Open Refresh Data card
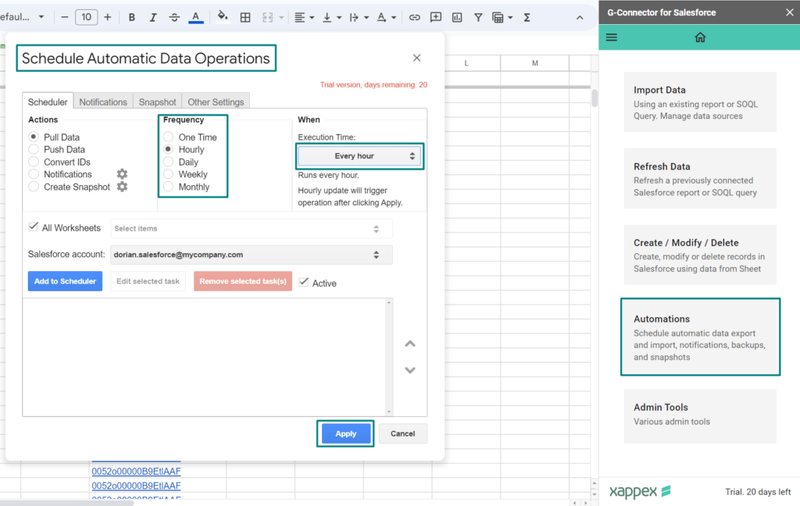Screen dimensions: 800x506 (700, 179)
